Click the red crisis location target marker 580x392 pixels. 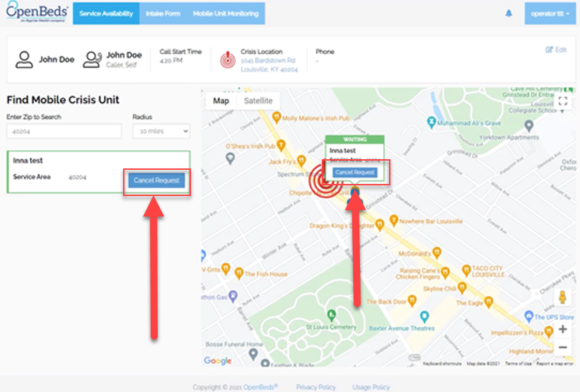click(x=326, y=179)
